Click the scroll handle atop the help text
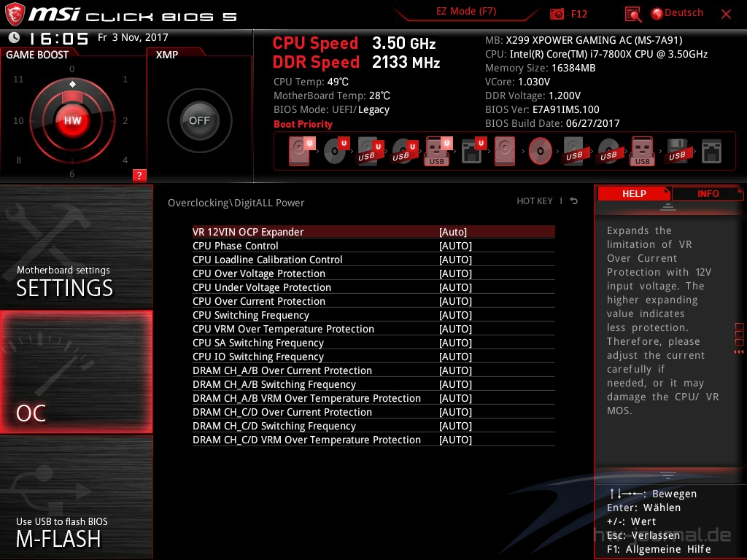The image size is (747, 560). click(x=668, y=206)
